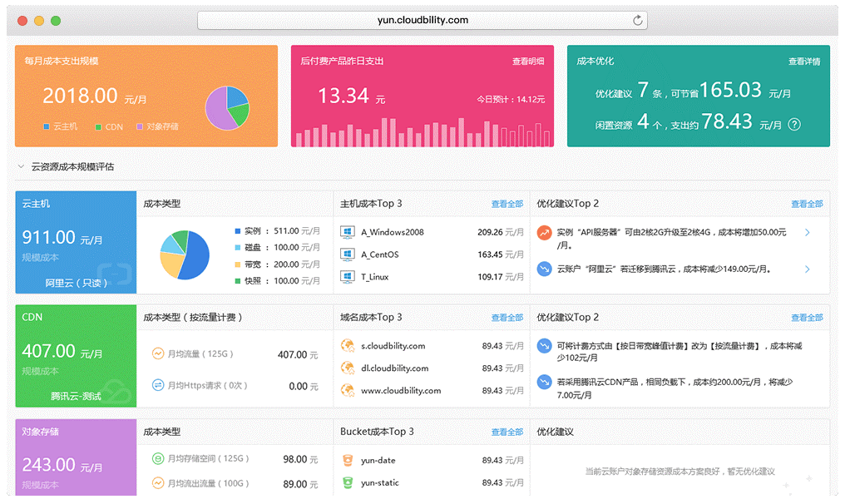Click the reload icon in address bar
845x504 pixels.
tap(638, 20)
